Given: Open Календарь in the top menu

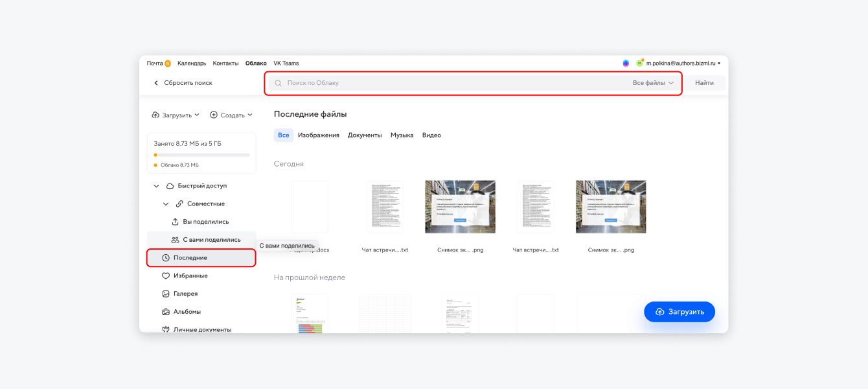Looking at the screenshot, I should (192, 64).
